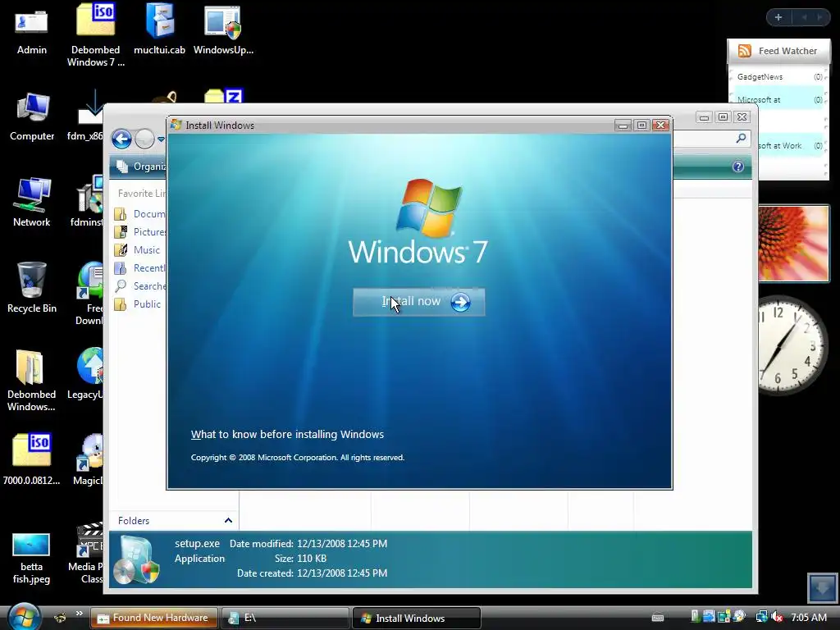Select Debombed Windows 7 ISO desktop icon
This screenshot has height=630, width=840.
click(96, 34)
